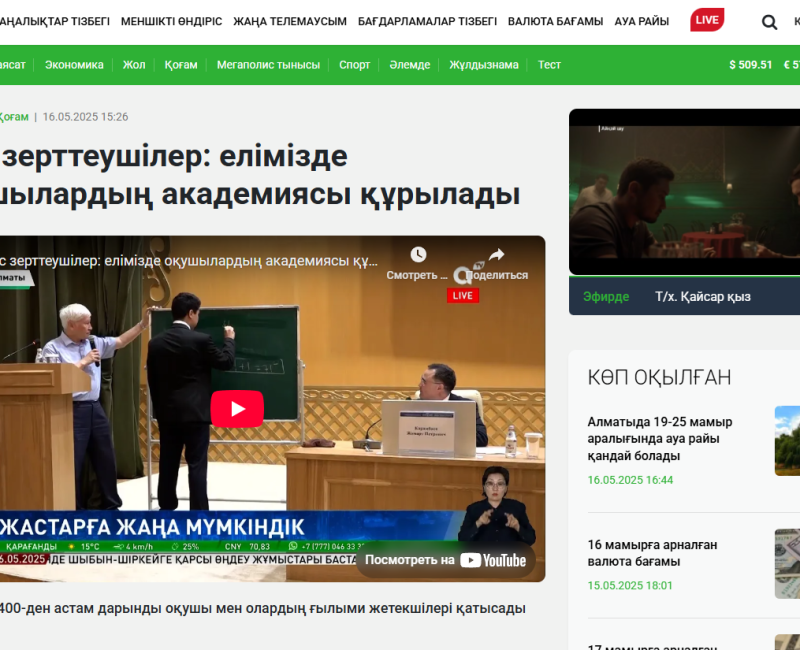Go to 'Ауа райы' weather page
Image resolution: width=800 pixels, height=650 pixels.
pos(642,21)
